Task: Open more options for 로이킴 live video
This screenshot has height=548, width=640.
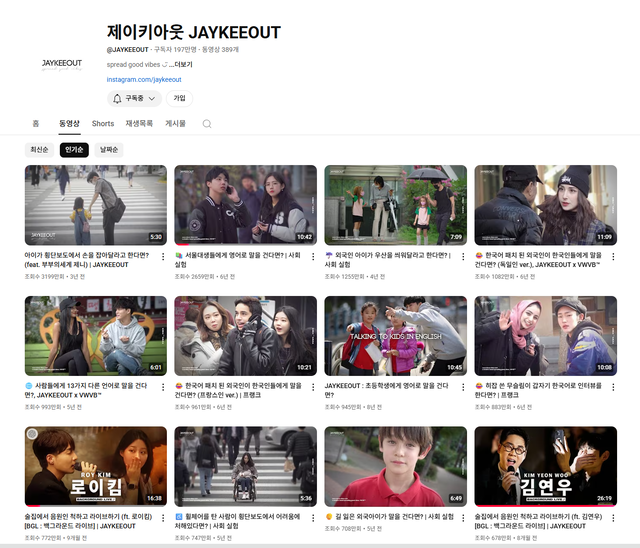Action: tap(163, 518)
